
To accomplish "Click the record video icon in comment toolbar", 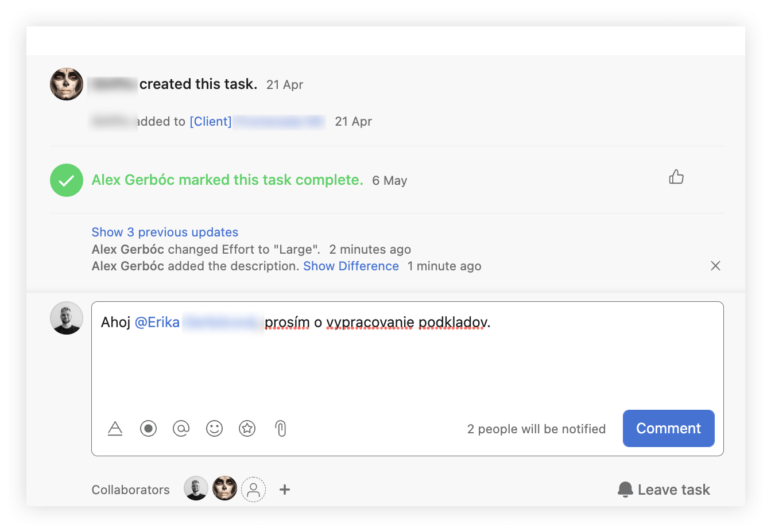I will (x=148, y=429).
